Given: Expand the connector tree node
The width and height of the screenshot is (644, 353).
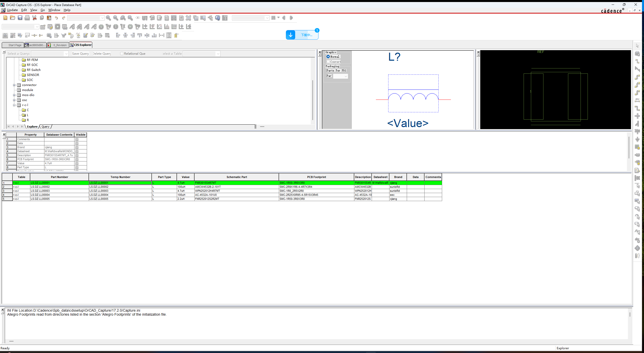Looking at the screenshot, I should click(15, 85).
